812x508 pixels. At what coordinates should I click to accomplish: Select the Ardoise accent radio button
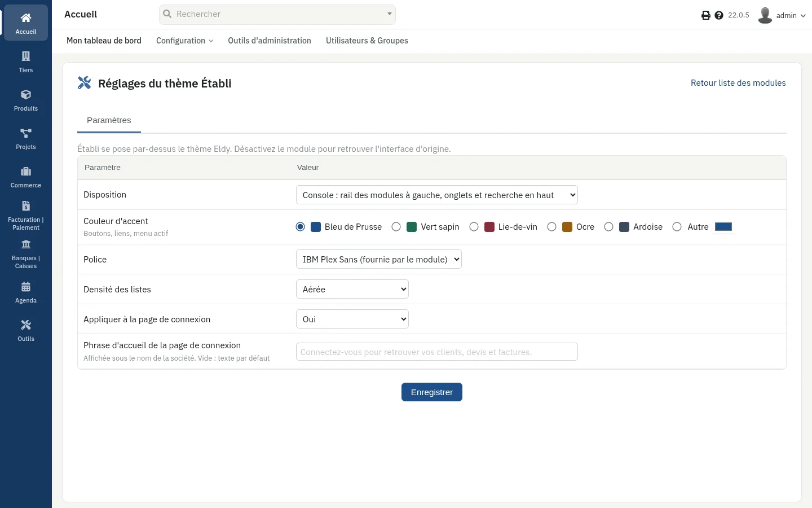(609, 227)
